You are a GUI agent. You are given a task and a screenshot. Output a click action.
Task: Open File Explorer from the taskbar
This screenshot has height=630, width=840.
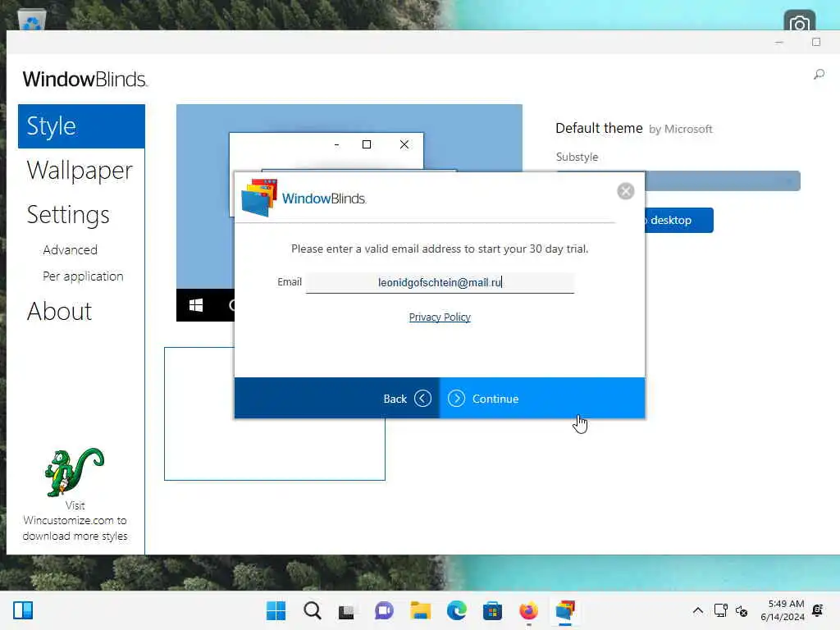pyautogui.click(x=421, y=610)
